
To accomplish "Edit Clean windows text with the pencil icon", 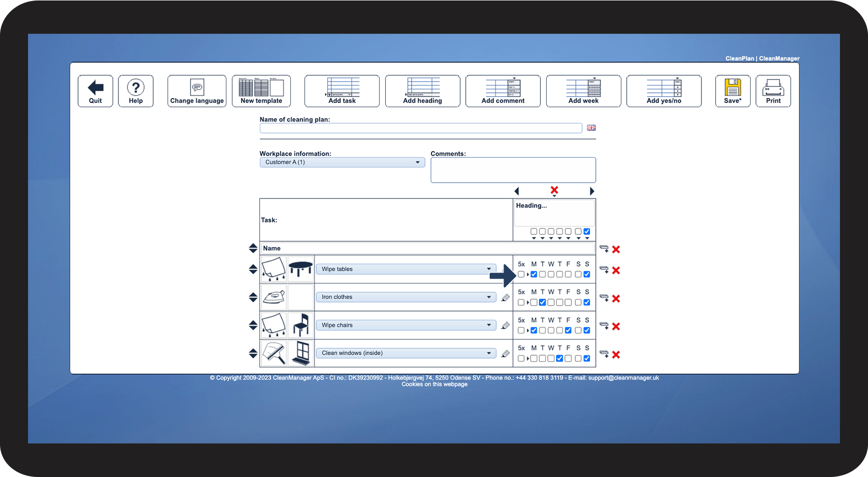I will point(505,354).
